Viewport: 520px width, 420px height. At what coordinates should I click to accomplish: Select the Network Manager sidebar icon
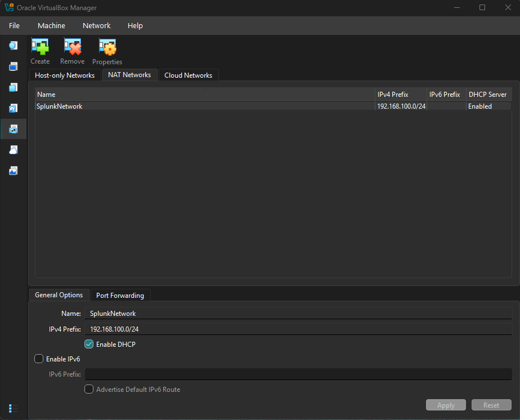(x=13, y=129)
